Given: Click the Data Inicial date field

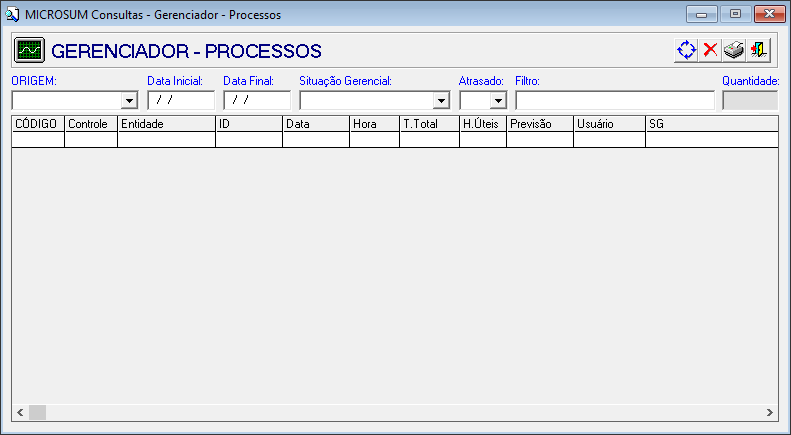Looking at the screenshot, I should [x=181, y=100].
